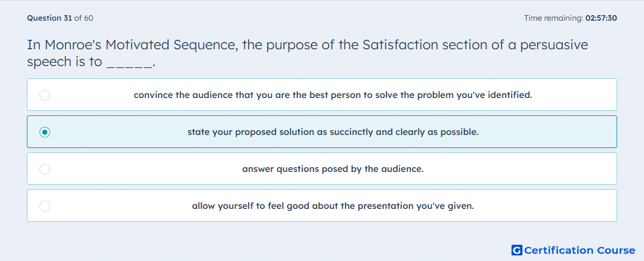Click the bold 'Question 31' label
644x261 pixels.
[x=49, y=18]
